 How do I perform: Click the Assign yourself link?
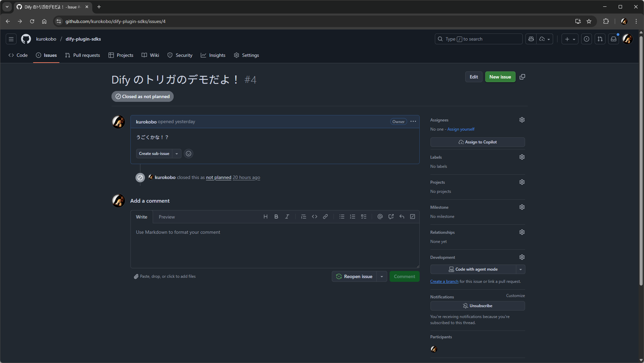pyautogui.click(x=461, y=129)
